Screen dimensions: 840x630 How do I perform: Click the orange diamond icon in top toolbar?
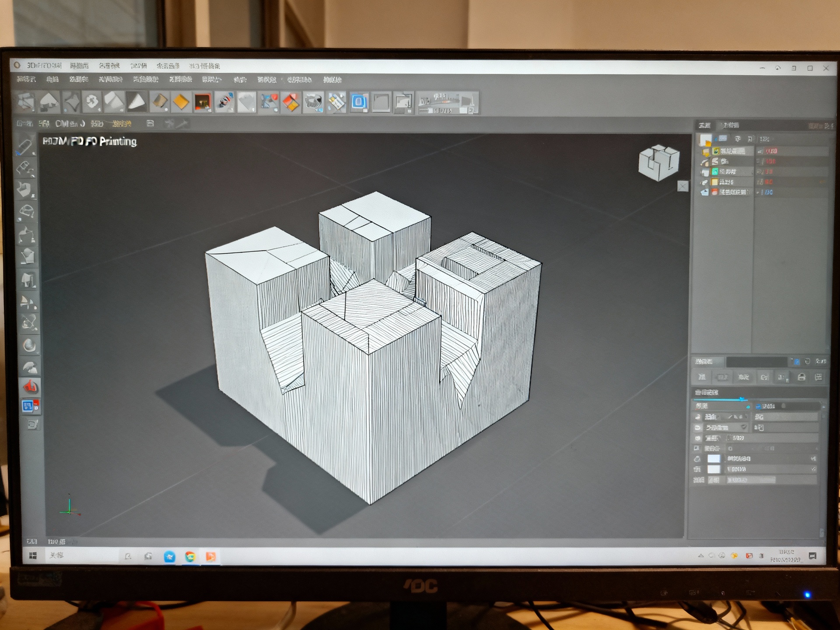(x=181, y=102)
